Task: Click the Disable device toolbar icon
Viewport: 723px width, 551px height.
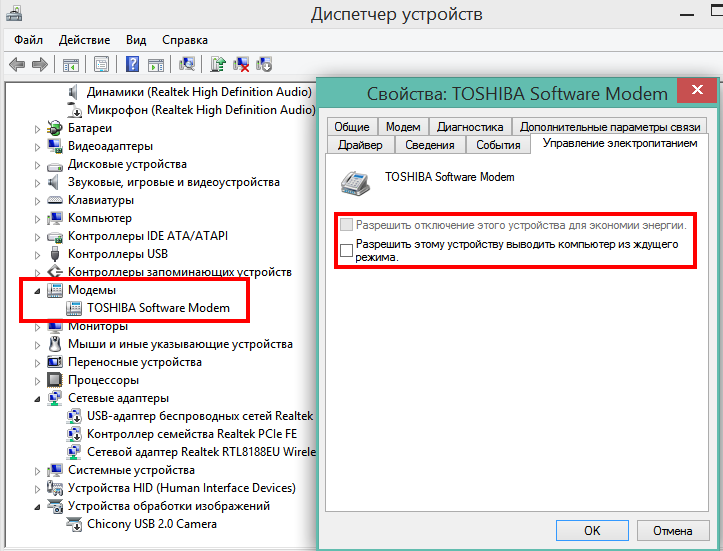Action: click(264, 64)
